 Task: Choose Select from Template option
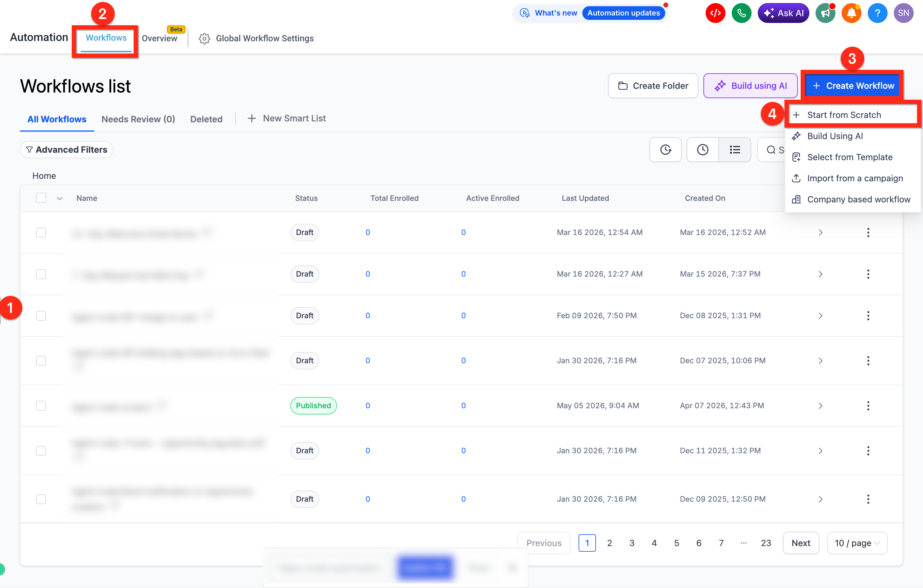pyautogui.click(x=852, y=157)
